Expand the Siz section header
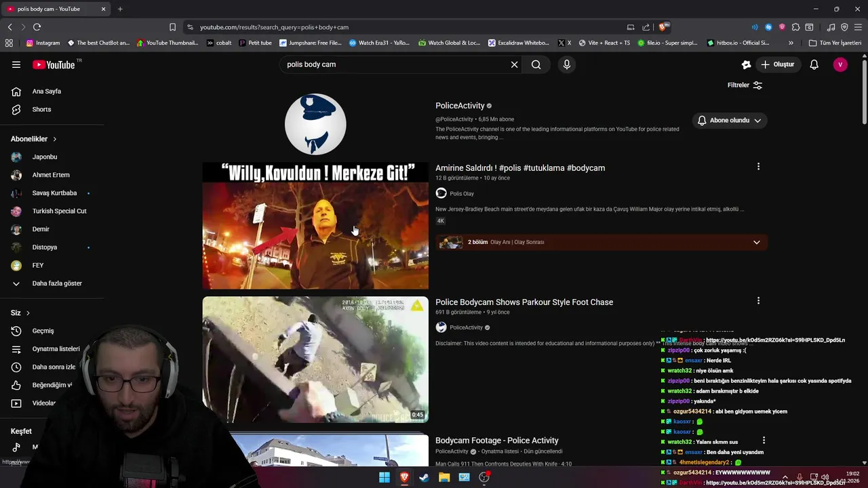This screenshot has width=868, height=488. pos(20,313)
